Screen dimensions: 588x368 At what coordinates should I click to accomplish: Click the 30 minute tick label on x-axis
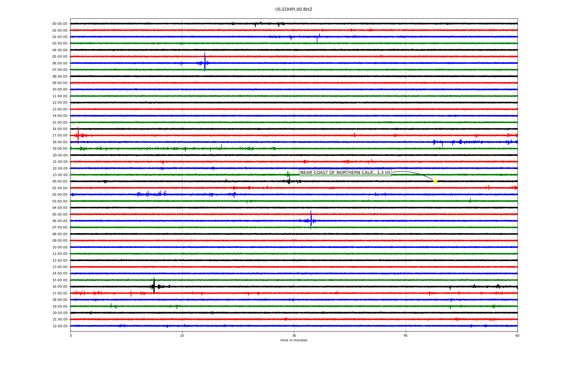294,335
